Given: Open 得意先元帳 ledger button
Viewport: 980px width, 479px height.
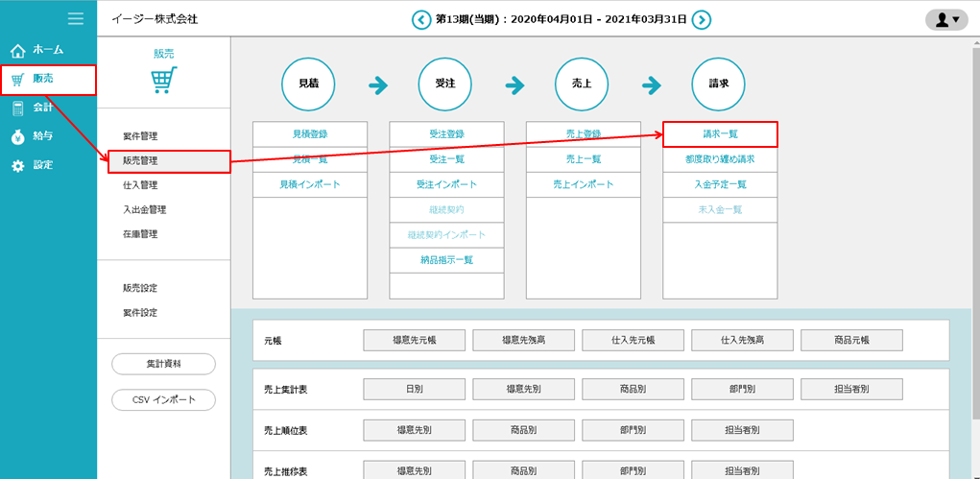Looking at the screenshot, I should tap(414, 341).
